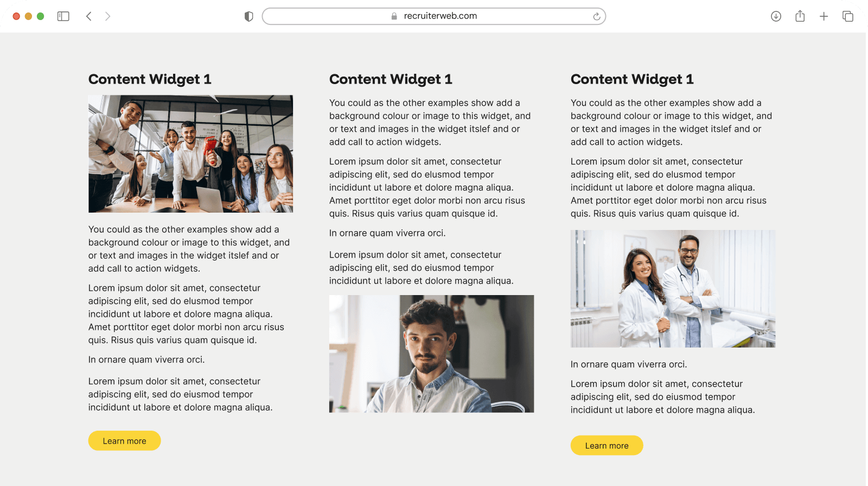Image resolution: width=868 pixels, height=486 pixels.
Task: Toggle the Safari sidebar icon
Action: [x=63, y=16]
